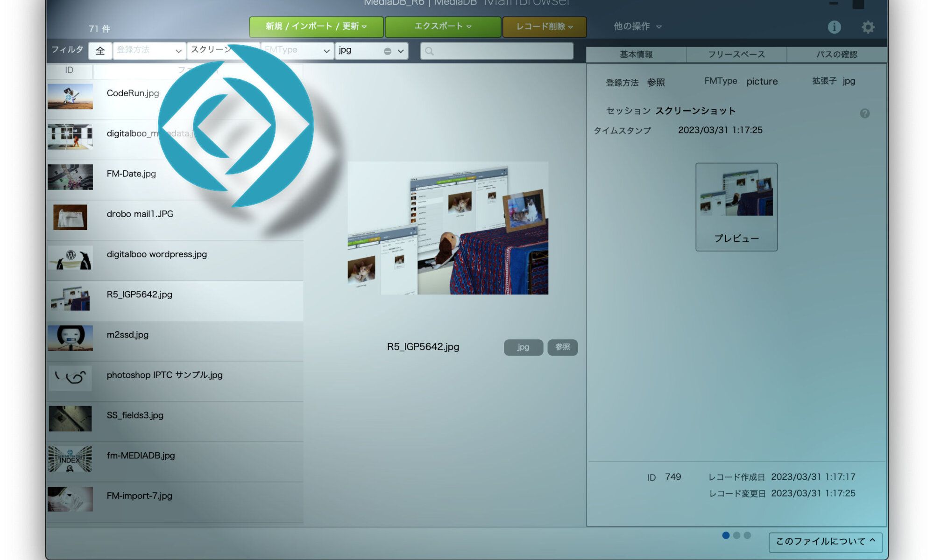The width and height of the screenshot is (934, 560).
Task: Click the CodeRun.jpg file name
Action: tap(133, 93)
